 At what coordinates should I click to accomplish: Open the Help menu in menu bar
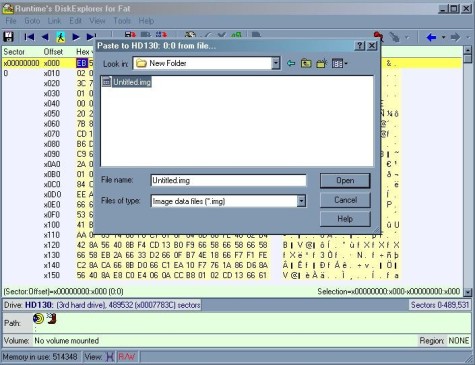tap(146, 21)
